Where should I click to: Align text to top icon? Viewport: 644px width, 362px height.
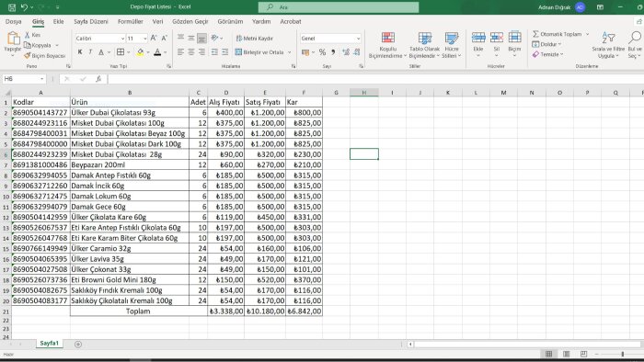(x=180, y=38)
